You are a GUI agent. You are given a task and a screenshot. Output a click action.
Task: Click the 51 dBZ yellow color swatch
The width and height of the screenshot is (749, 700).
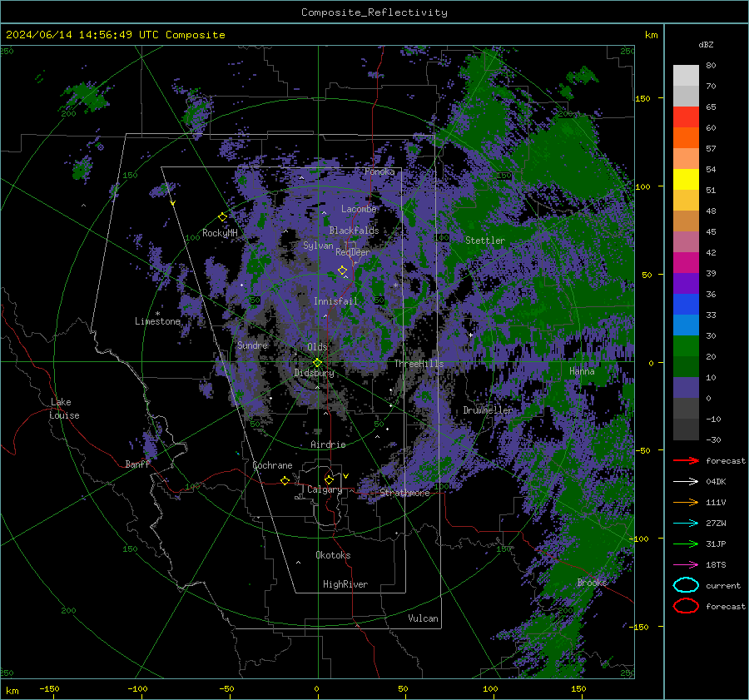point(686,180)
